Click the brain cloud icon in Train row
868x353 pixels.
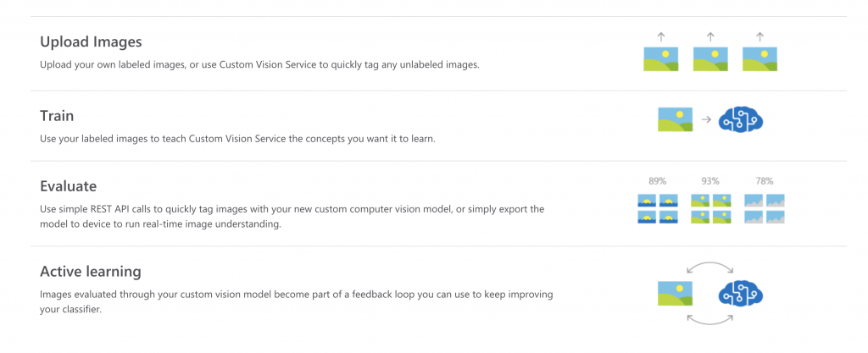point(741,120)
